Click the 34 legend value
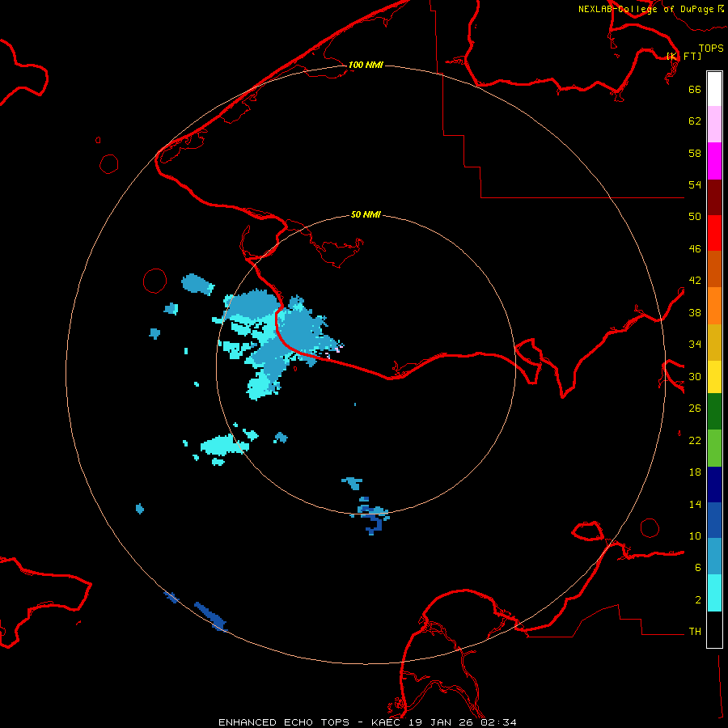 click(x=695, y=345)
